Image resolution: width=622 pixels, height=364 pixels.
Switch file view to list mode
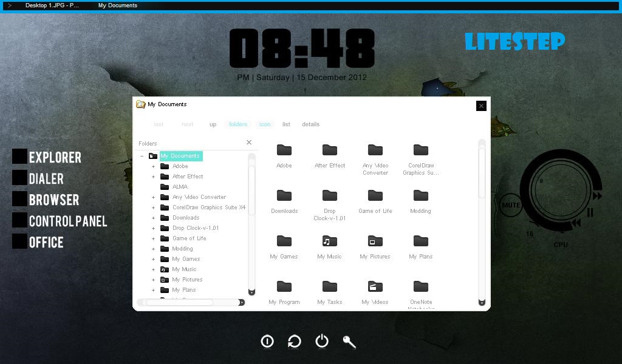click(286, 124)
